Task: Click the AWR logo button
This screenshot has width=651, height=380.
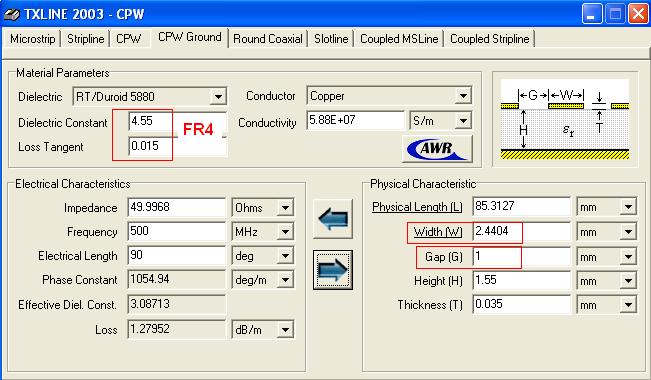Action: 437,149
